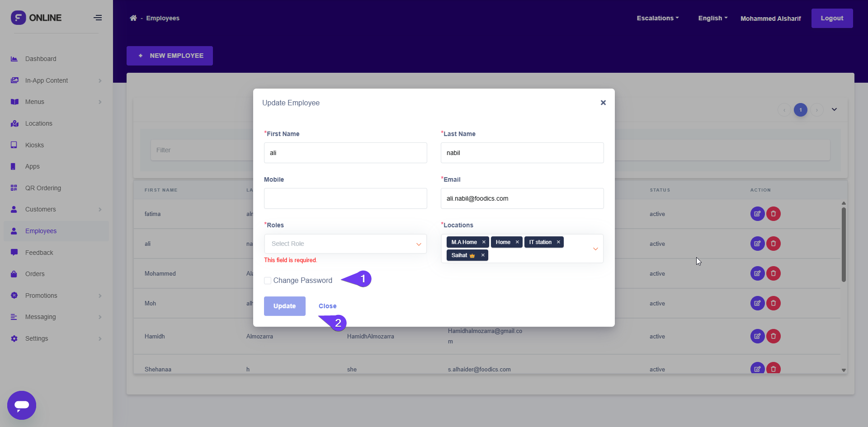
Task: Open the chat support bubble icon
Action: tap(22, 405)
